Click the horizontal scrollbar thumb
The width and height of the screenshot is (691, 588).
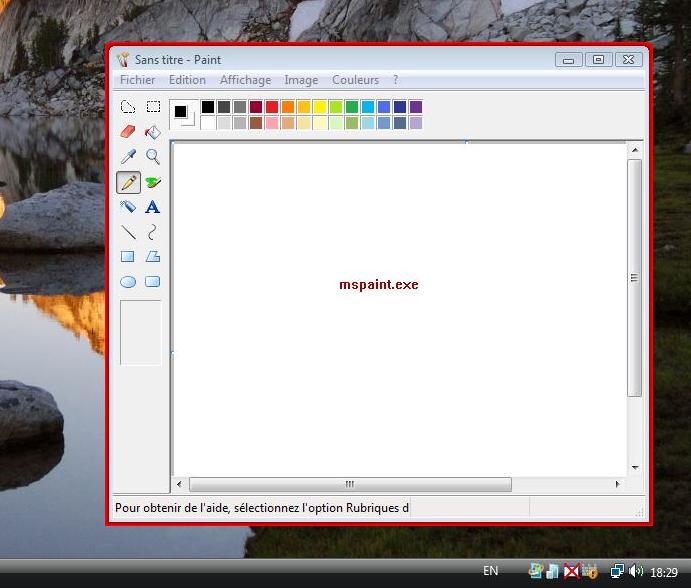click(x=350, y=484)
